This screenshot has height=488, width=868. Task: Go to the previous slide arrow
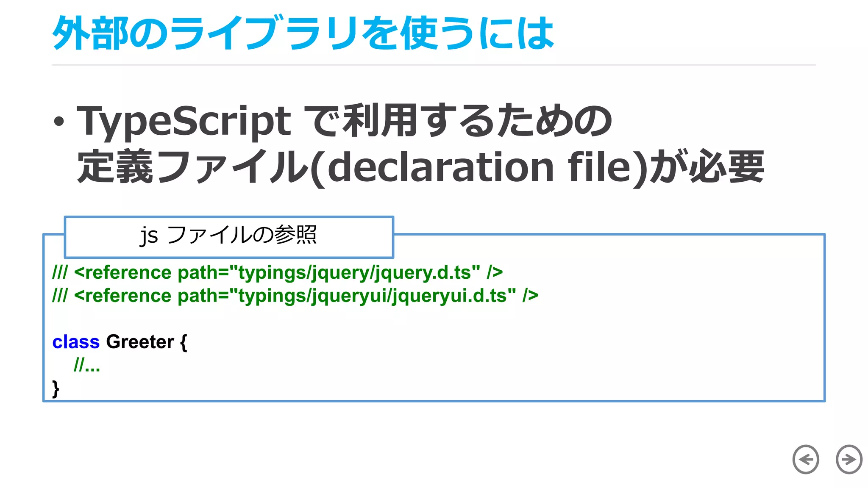pyautogui.click(x=805, y=459)
